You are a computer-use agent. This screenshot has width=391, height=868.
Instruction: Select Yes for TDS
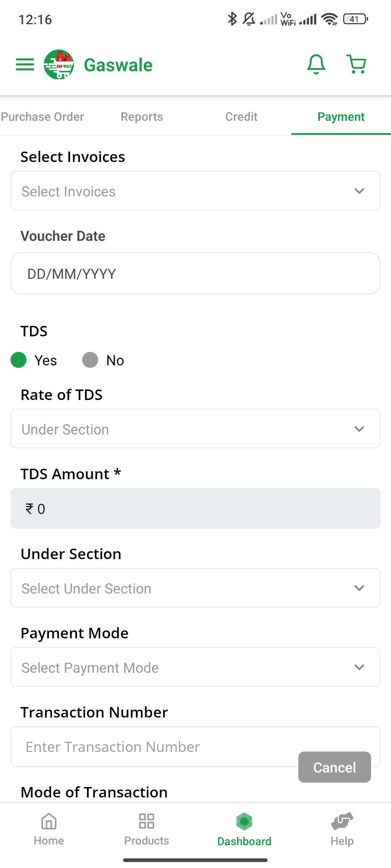19,360
